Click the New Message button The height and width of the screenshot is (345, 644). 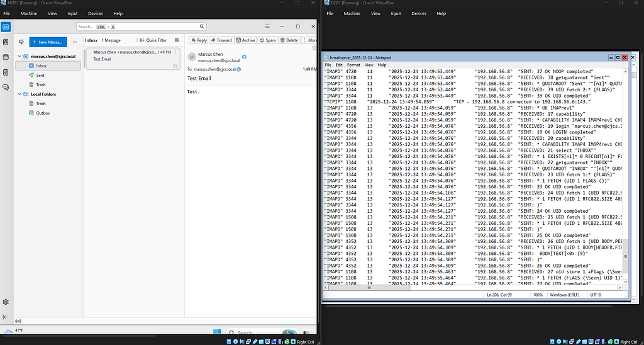[48, 42]
